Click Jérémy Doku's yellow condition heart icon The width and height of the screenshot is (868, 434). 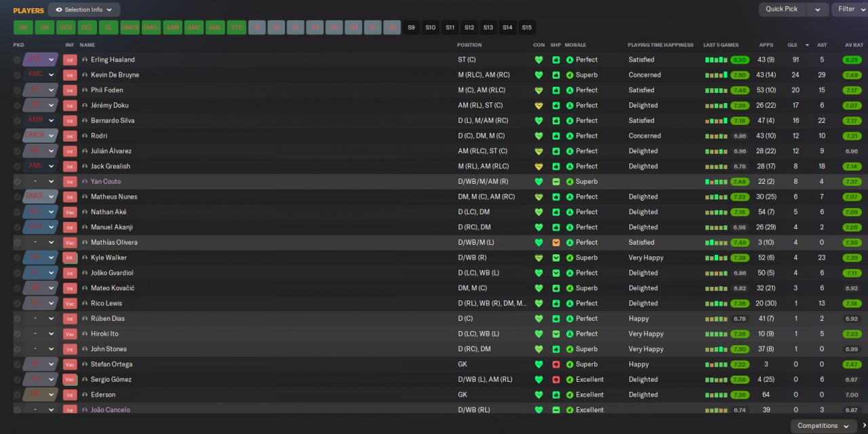[539, 105]
